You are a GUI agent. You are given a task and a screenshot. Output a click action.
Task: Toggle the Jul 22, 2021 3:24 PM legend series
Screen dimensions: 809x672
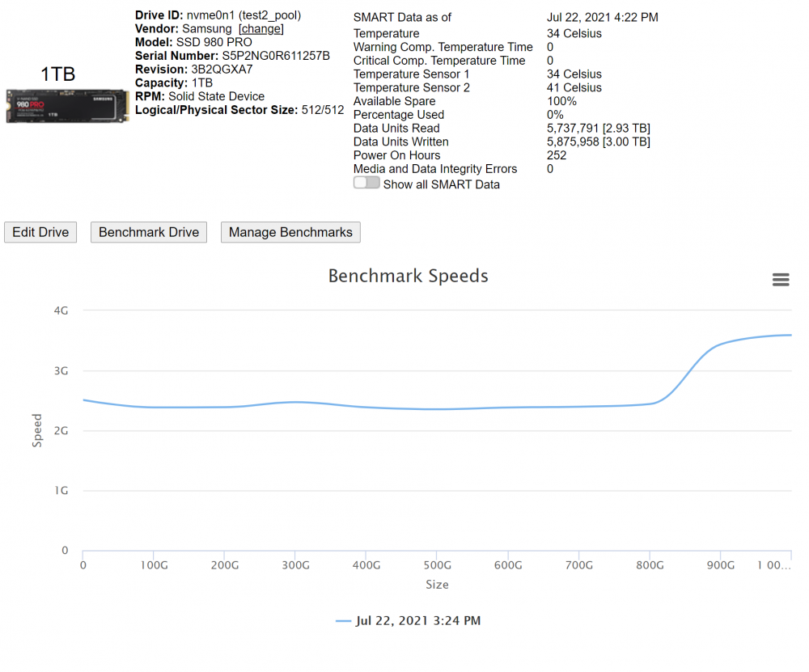point(408,620)
